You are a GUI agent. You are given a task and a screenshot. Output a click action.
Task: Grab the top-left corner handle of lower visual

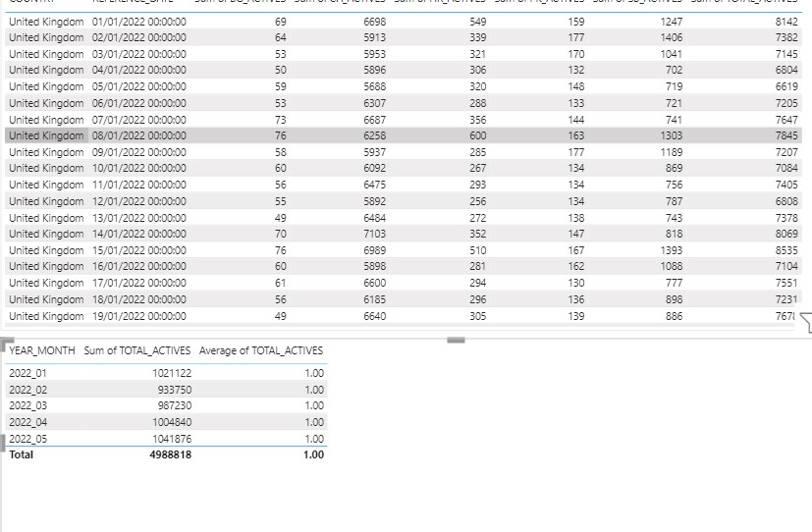tap(7, 343)
